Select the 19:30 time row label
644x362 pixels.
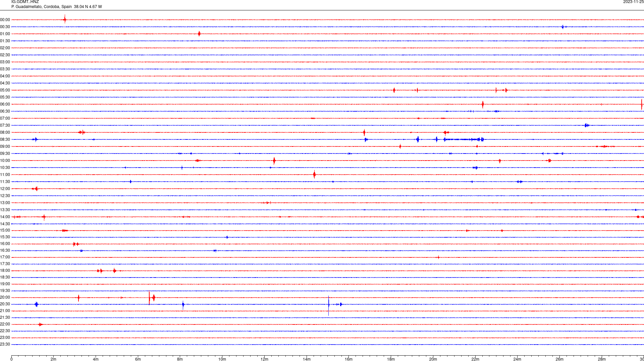click(5, 291)
